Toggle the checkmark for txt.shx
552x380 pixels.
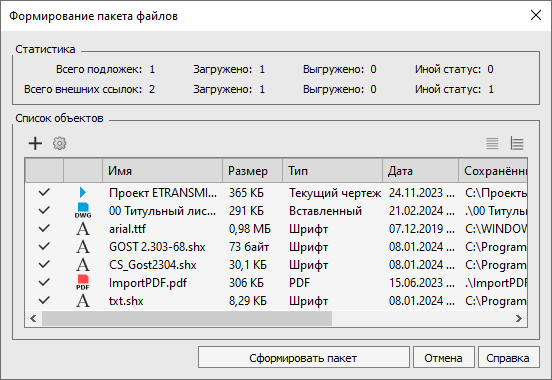(x=44, y=300)
